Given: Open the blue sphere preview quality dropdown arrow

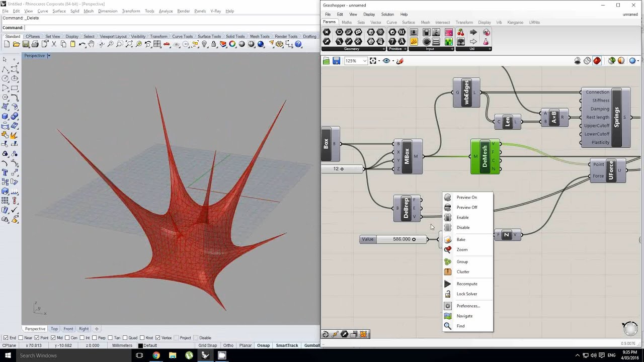Looking at the screenshot, I should click(x=638, y=61).
